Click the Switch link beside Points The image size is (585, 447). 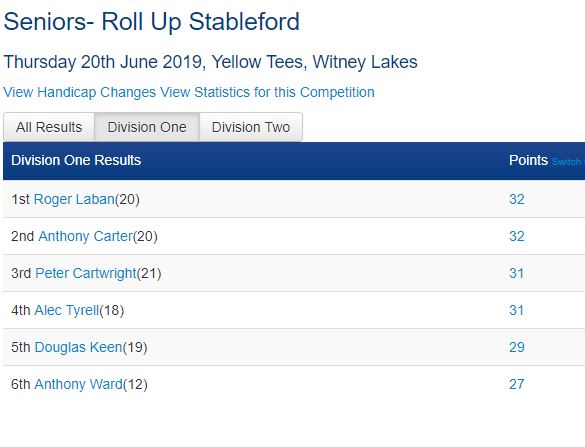(568, 162)
